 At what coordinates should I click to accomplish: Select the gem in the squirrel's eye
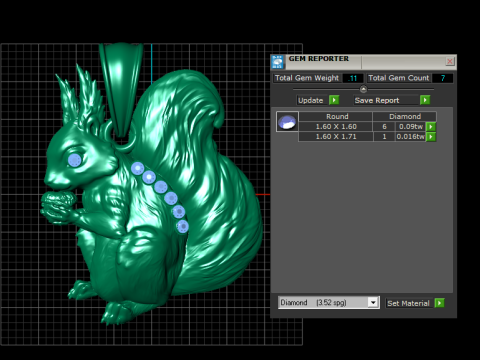pyautogui.click(x=75, y=160)
